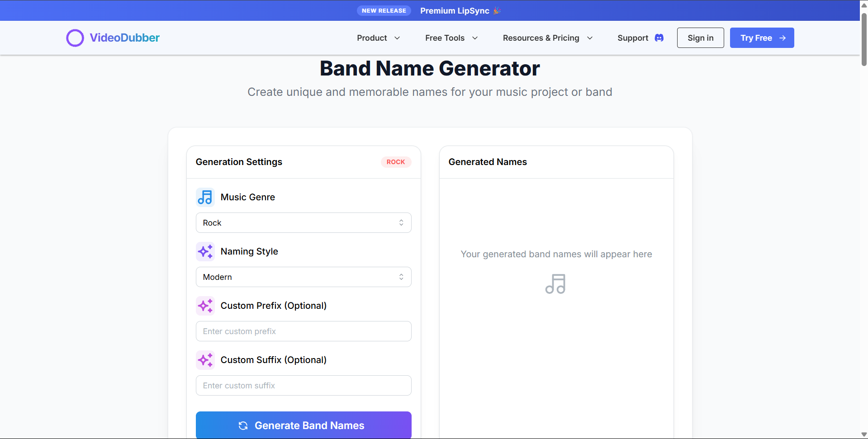Click the scrollbar down arrow
868x439 pixels.
pyautogui.click(x=864, y=434)
